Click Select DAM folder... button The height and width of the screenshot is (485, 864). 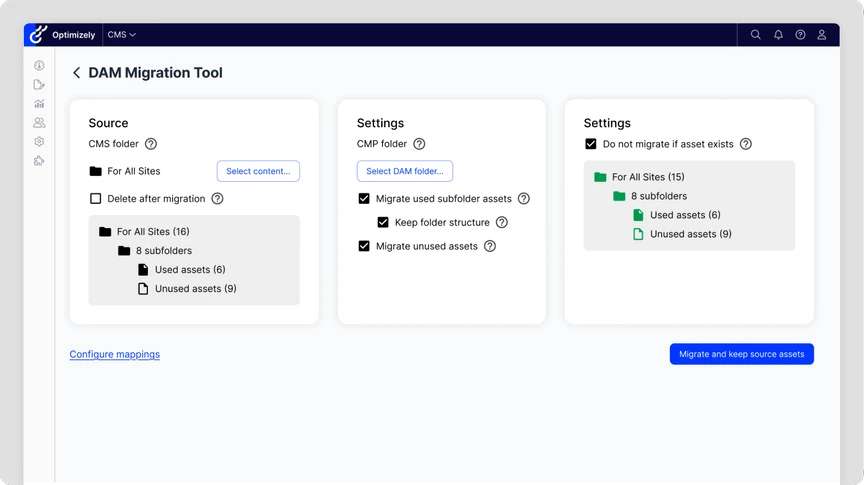click(404, 171)
